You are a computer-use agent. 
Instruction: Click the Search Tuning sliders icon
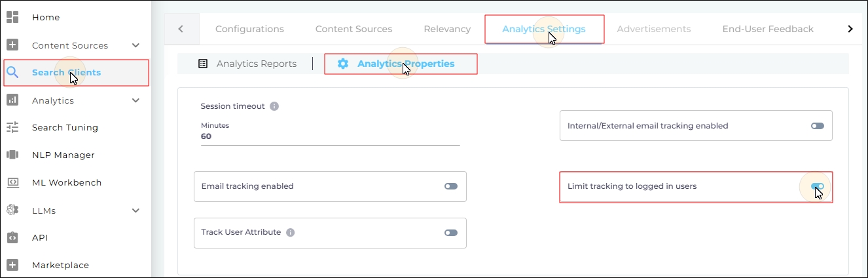coord(12,127)
